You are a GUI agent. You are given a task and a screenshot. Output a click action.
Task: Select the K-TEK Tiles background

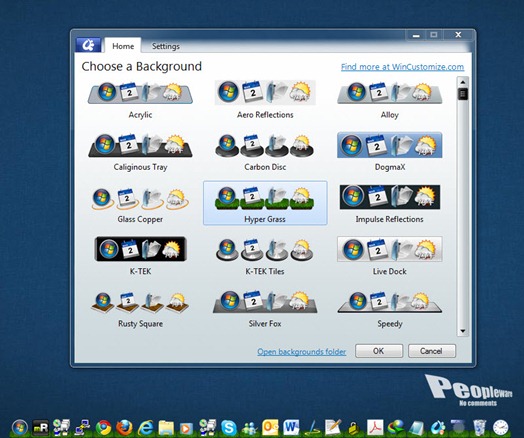pos(265,250)
